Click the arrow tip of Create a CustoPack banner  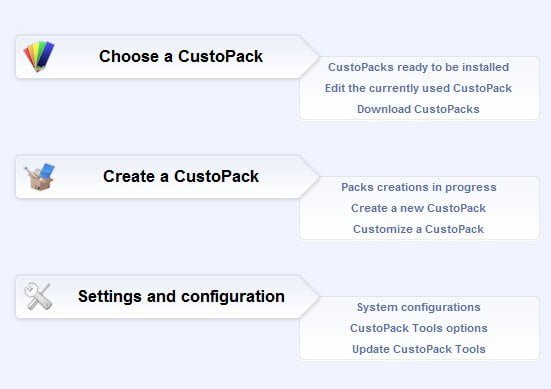tap(310, 177)
